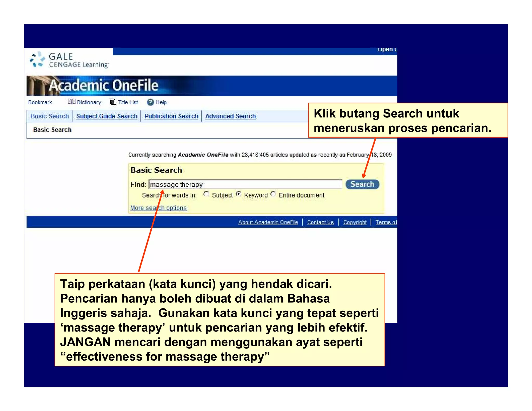Open More search options link

click(x=158, y=208)
